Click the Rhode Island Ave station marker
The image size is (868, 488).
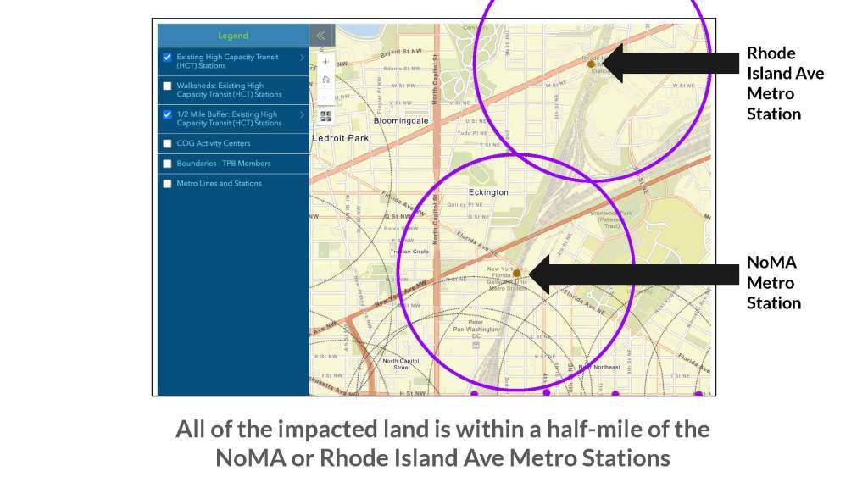click(591, 64)
